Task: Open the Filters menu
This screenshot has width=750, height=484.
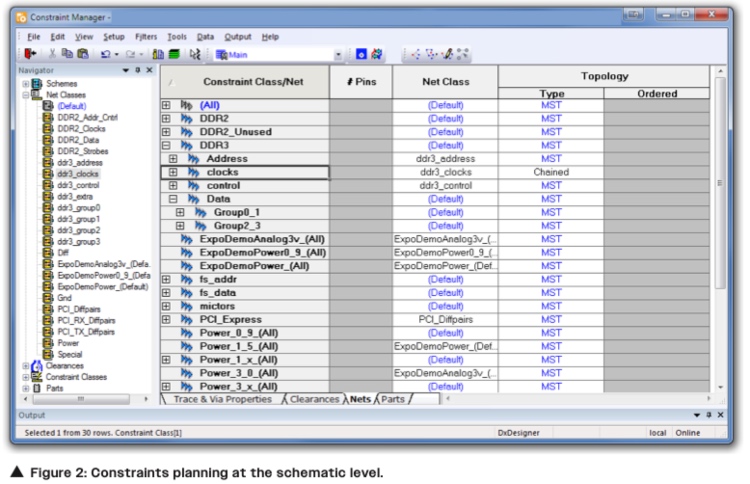Action: pos(146,37)
